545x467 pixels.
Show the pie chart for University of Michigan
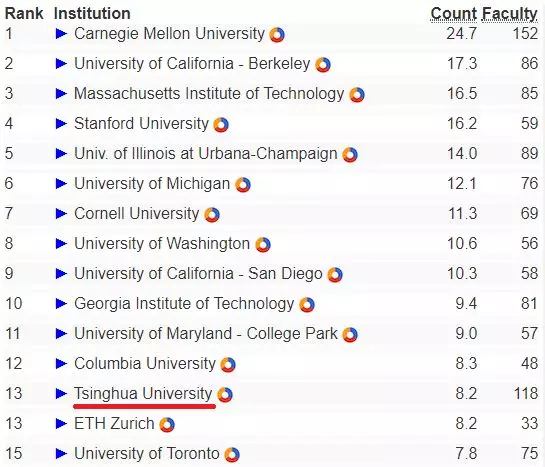tap(243, 185)
